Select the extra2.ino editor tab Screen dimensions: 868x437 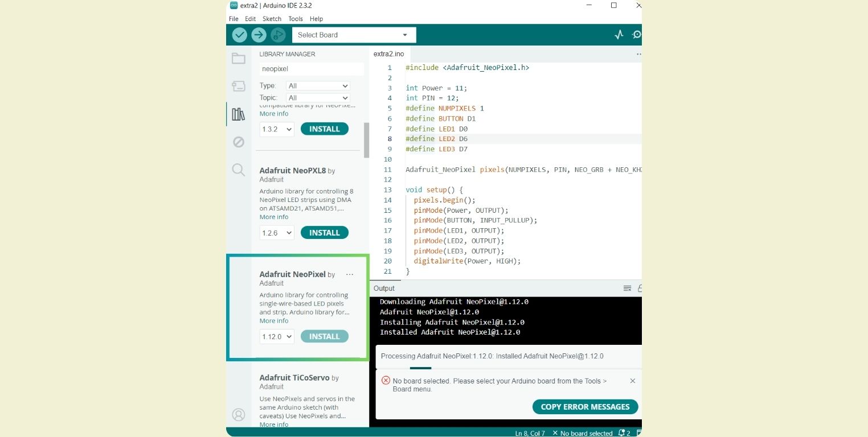click(389, 54)
